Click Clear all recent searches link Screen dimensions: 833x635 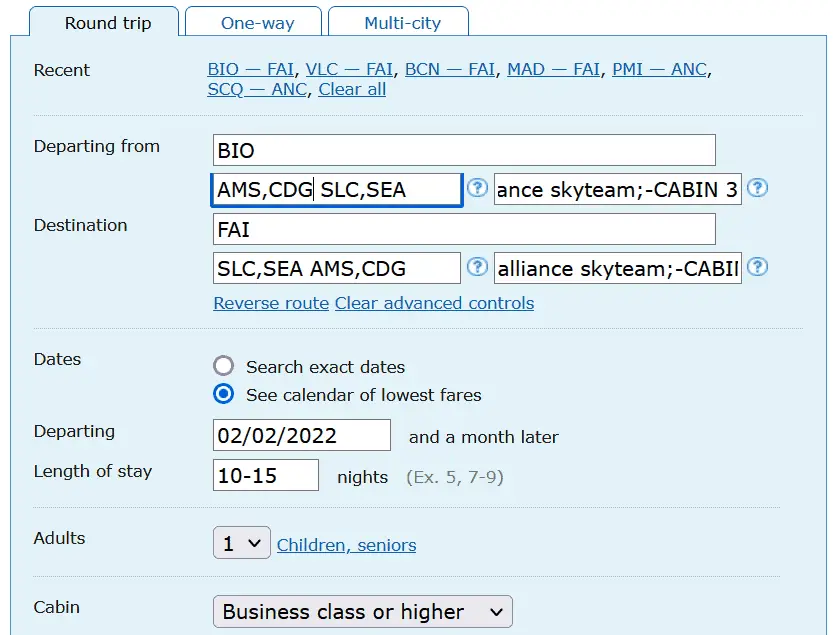click(x=352, y=90)
